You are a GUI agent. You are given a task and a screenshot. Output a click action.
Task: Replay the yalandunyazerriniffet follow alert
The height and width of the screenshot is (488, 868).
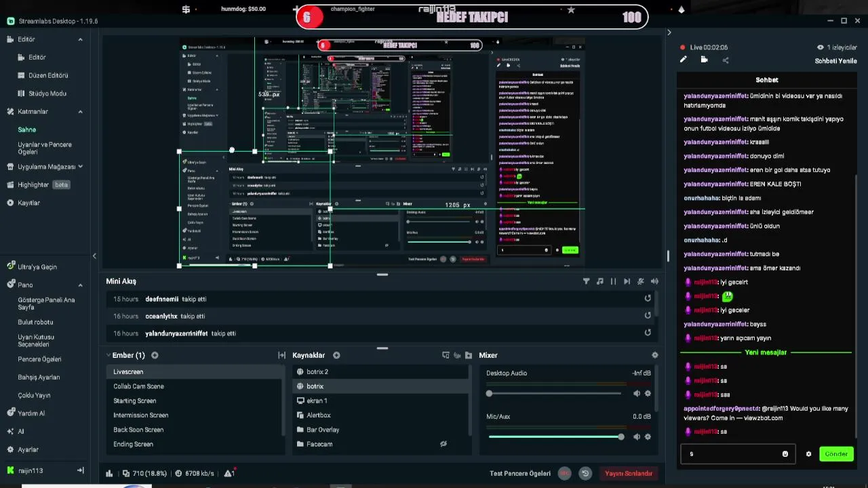(648, 333)
